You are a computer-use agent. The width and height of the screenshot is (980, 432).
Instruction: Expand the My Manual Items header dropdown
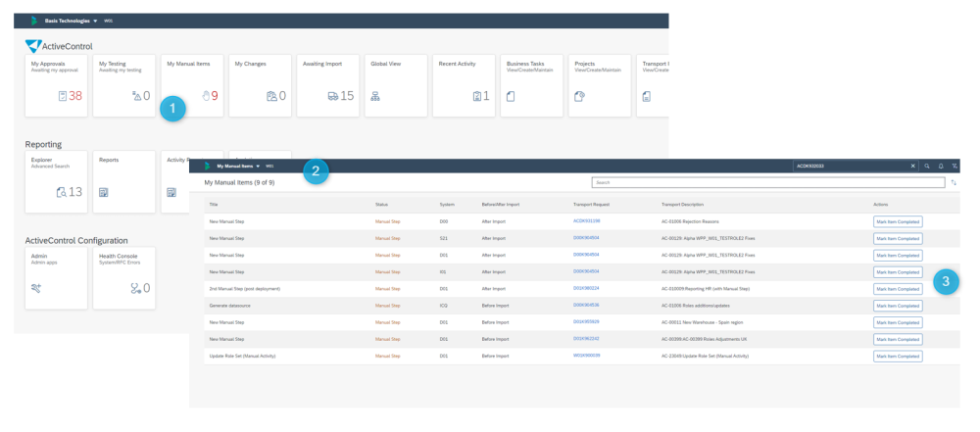coord(258,167)
